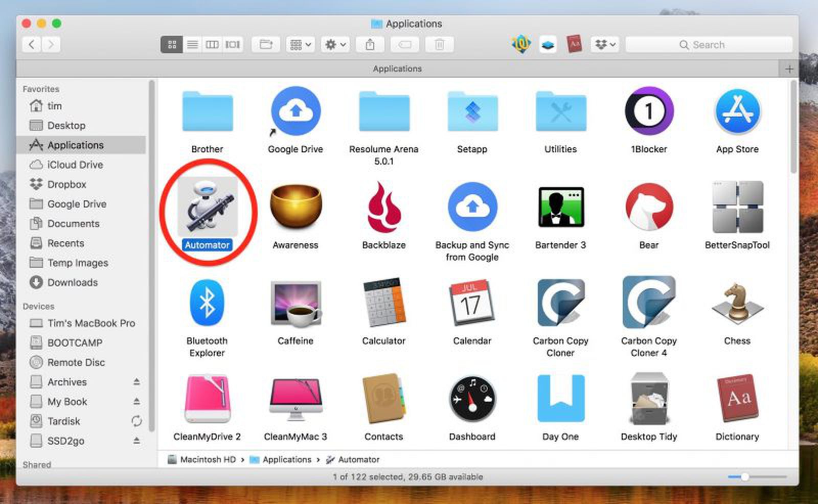Select the Bluetooth Explorer icon
Screen dimensions: 818x504
tap(207, 303)
